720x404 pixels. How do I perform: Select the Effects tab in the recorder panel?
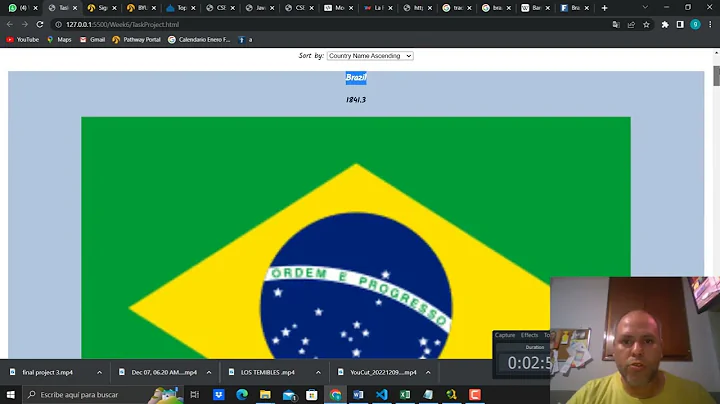(529, 335)
